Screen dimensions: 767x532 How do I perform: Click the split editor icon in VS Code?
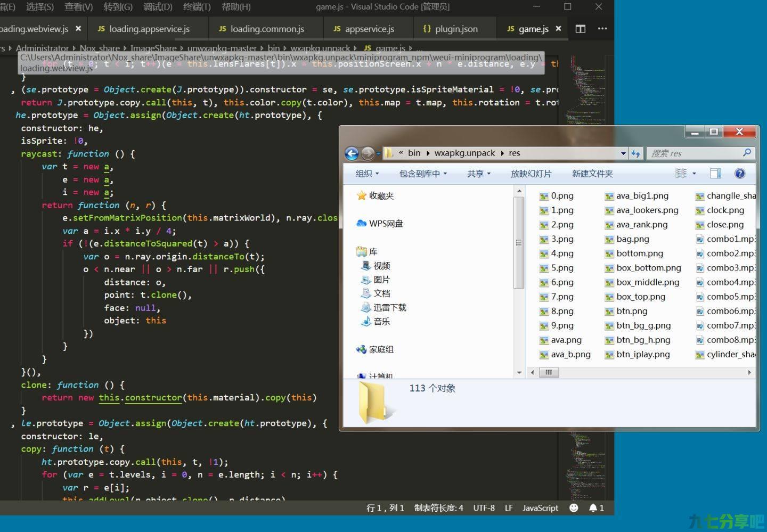click(x=581, y=29)
